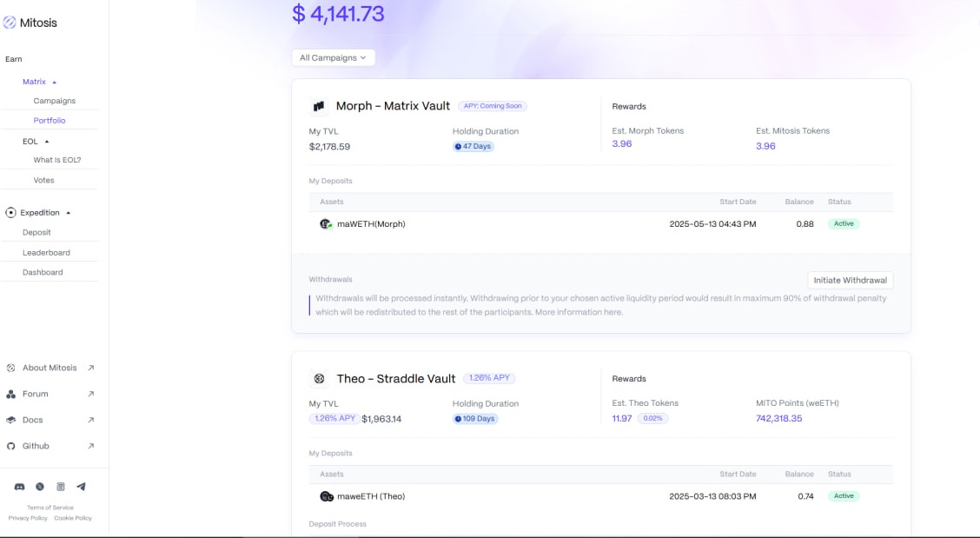Image resolution: width=980 pixels, height=538 pixels.
Task: Click the Forum icon in sidebar
Action: coord(10,394)
